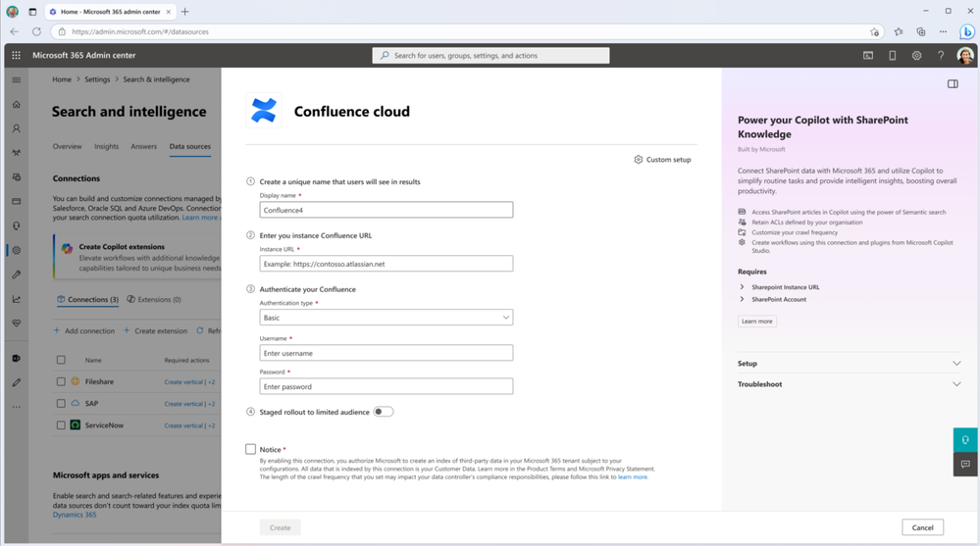The image size is (980, 546).
Task: Toggle the left navigation hamburger menu
Action: coord(17,80)
